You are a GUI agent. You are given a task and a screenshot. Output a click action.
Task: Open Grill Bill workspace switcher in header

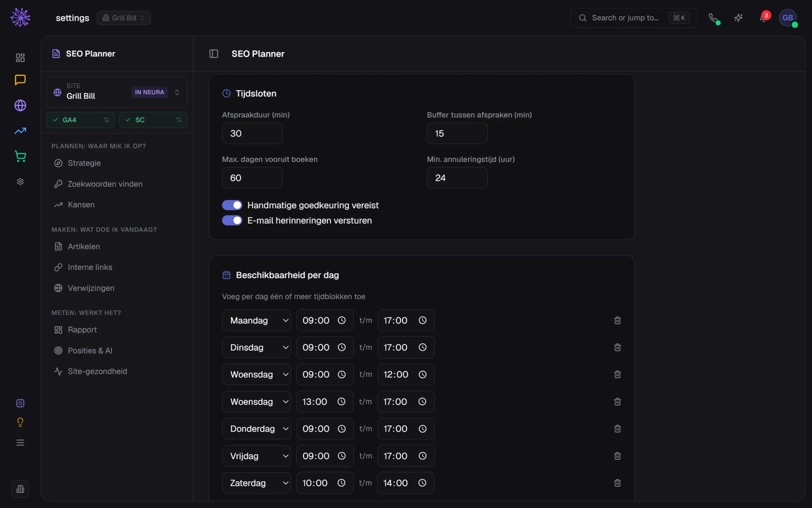coord(124,18)
